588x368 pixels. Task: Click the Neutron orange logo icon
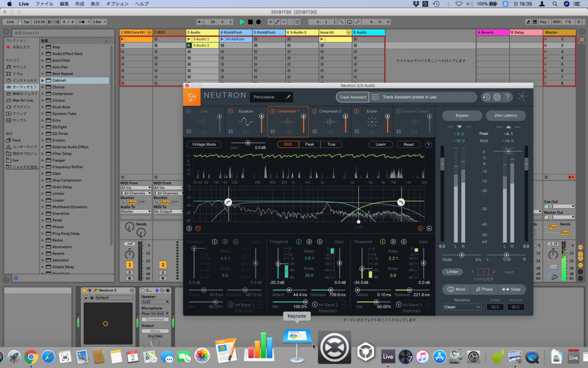click(192, 97)
